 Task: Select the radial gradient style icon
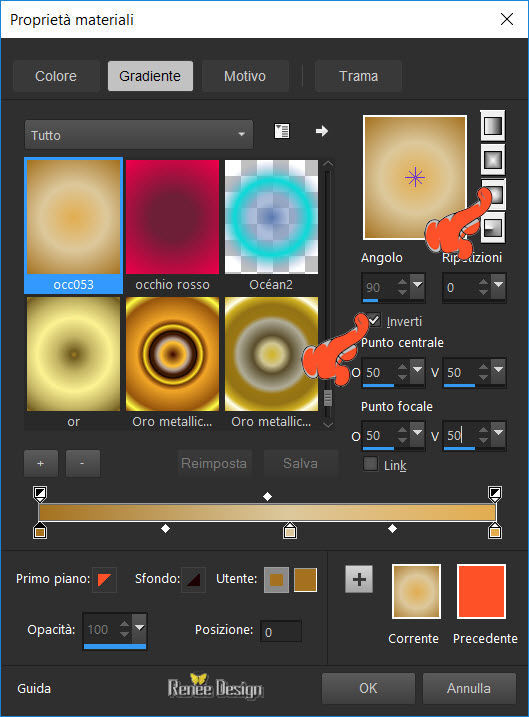[493, 194]
